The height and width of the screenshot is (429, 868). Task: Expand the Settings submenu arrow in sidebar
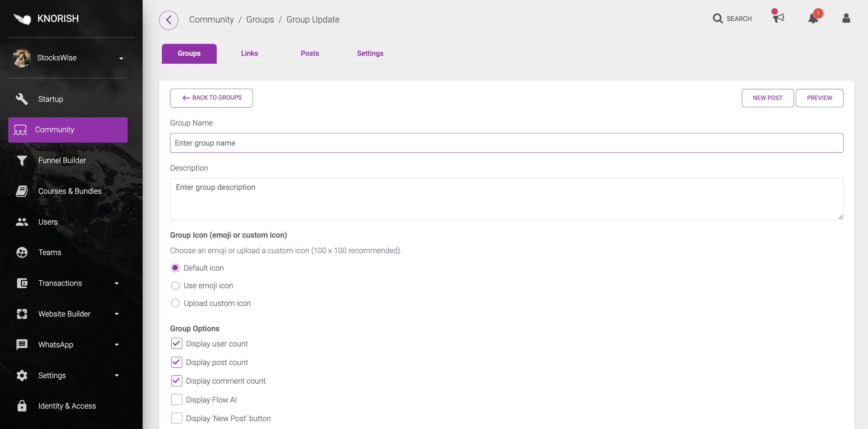pos(117,375)
